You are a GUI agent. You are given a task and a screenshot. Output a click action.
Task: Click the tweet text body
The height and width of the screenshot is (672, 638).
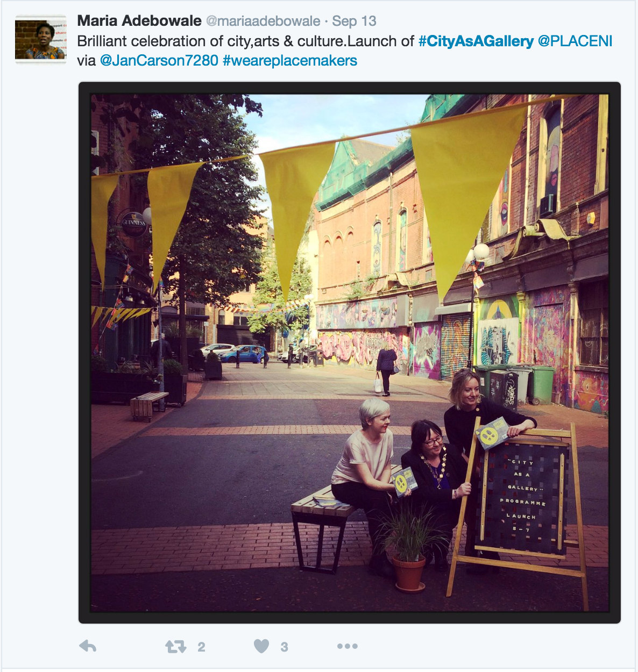pyautogui.click(x=345, y=51)
